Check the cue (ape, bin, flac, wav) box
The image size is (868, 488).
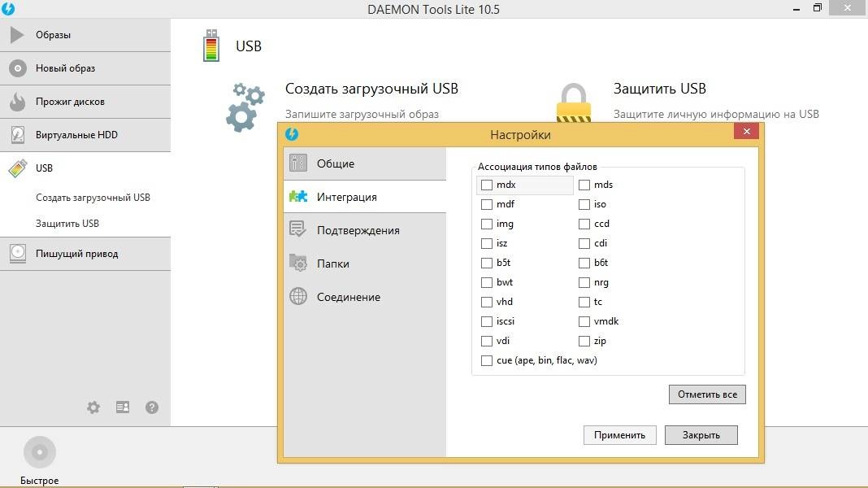(x=487, y=360)
